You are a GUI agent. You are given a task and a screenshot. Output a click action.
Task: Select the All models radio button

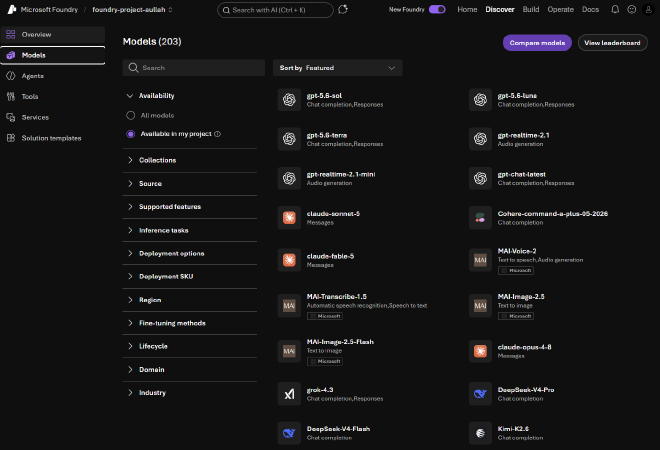pos(130,115)
